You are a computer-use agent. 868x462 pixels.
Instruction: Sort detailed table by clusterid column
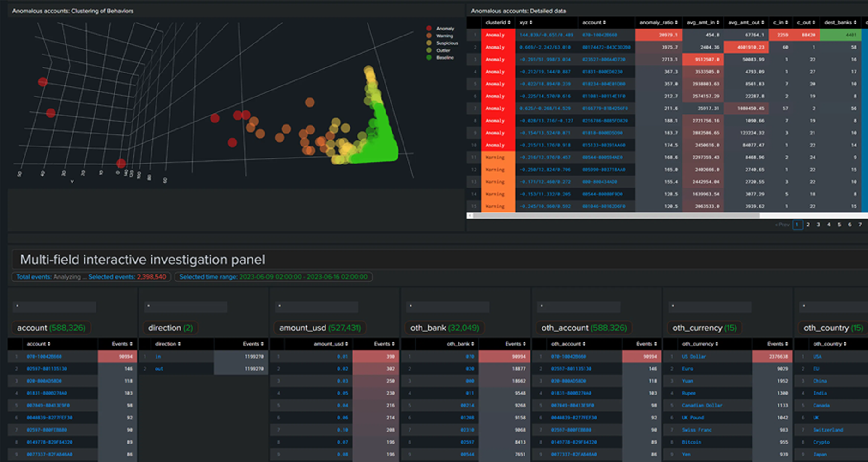click(x=498, y=22)
